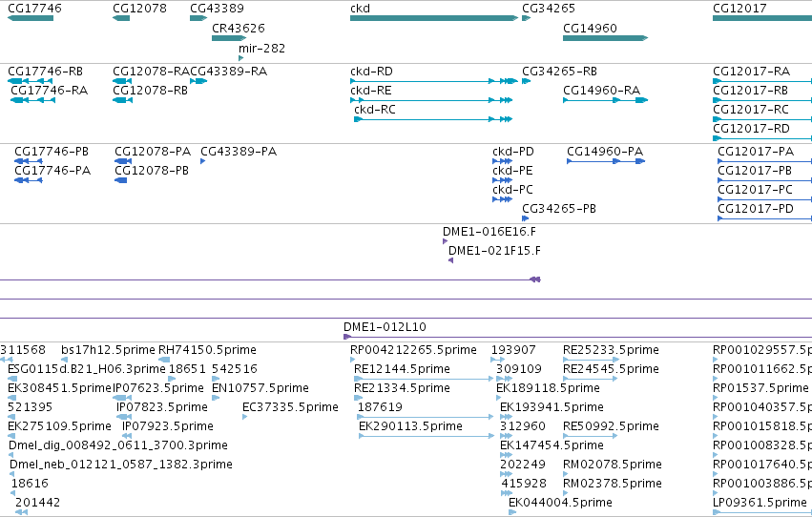
Task: Click transcript CG34265-RB label
Action: [559, 72]
